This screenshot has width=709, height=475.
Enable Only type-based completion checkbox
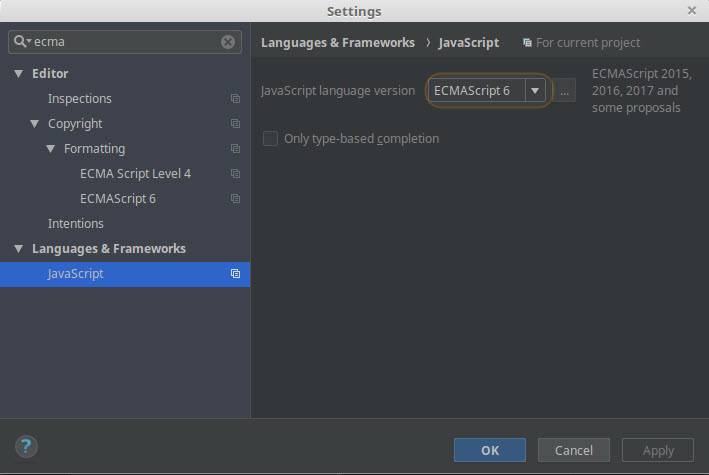click(x=270, y=139)
